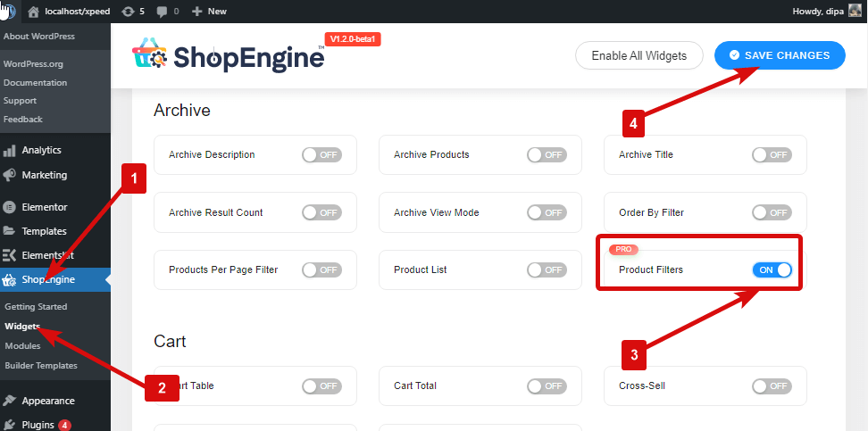Open the WordPress logo menu
Viewport: 868px width, 431px height.
pos(10,11)
